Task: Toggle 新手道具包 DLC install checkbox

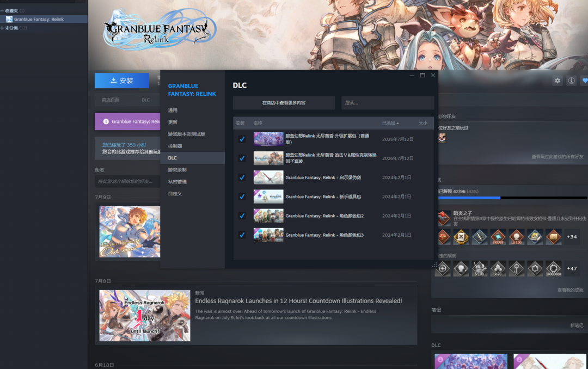Action: 242,196
